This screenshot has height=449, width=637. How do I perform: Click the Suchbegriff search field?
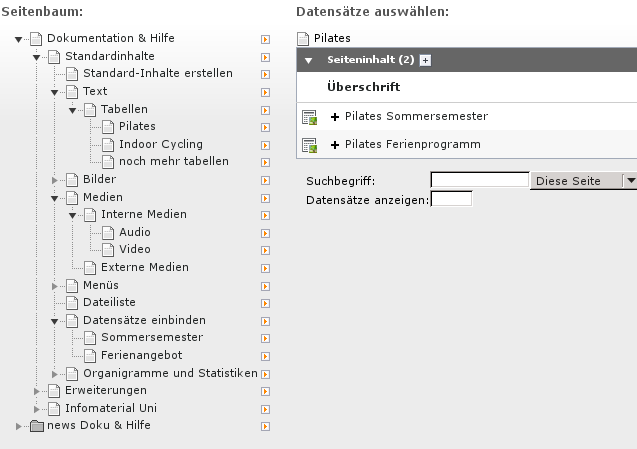point(479,181)
